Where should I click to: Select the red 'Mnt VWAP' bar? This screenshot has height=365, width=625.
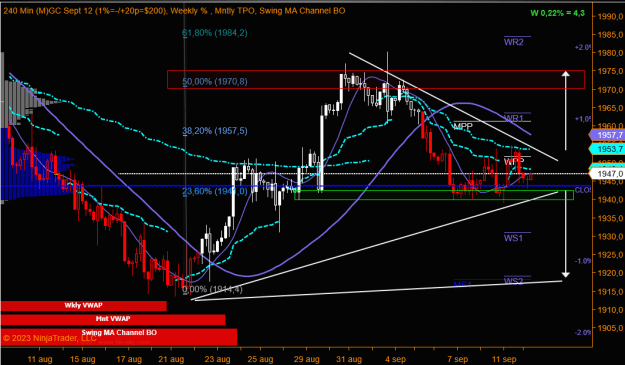pyautogui.click(x=113, y=319)
